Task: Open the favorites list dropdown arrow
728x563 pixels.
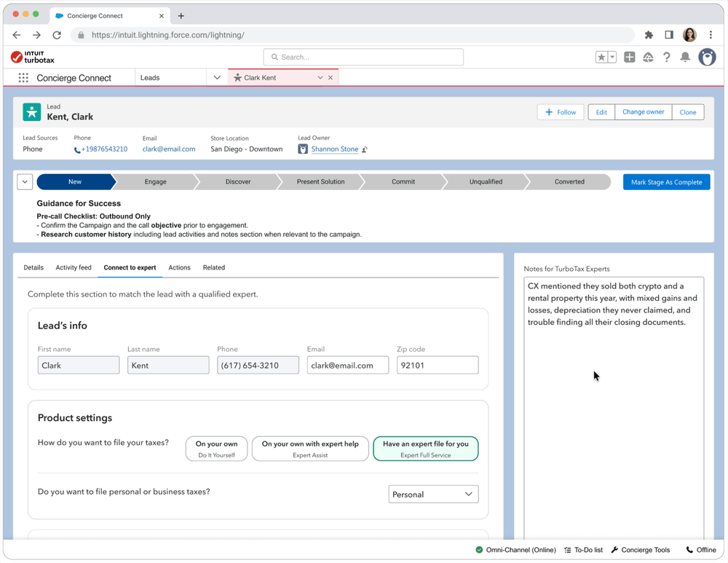Action: tap(612, 57)
